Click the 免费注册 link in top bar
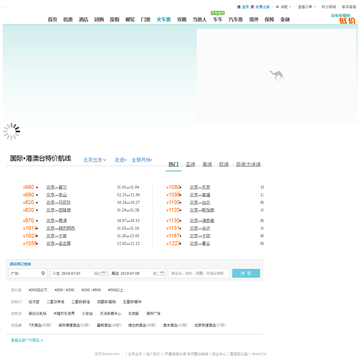Image resolution: width=360 pixels, height=360 pixels. pos(263,7)
